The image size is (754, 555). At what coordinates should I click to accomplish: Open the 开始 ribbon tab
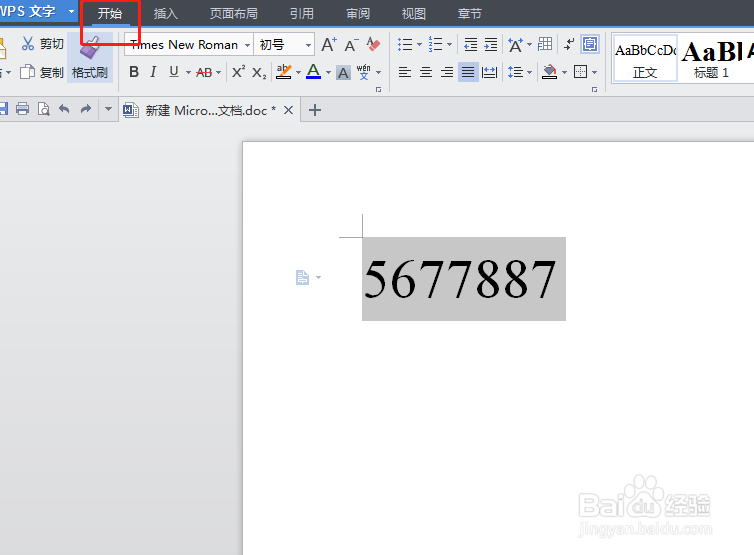point(110,13)
